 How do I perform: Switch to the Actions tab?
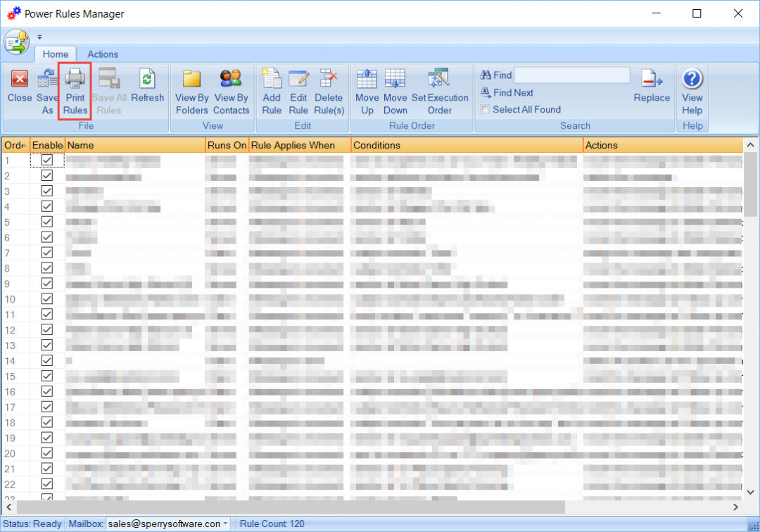[x=103, y=54]
